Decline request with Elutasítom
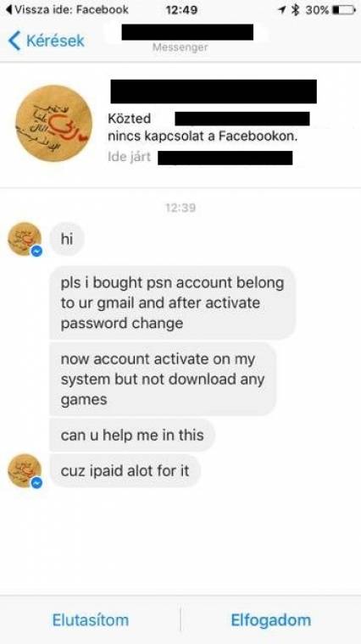 (x=91, y=619)
